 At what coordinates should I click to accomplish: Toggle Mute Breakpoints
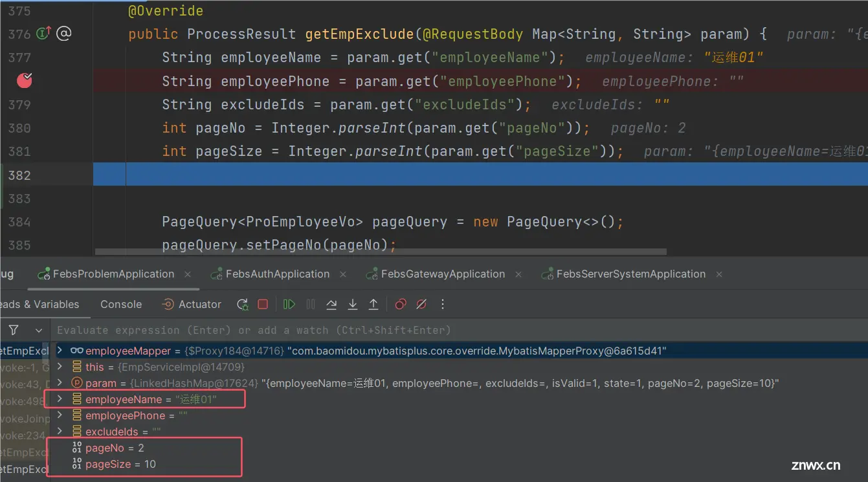click(x=421, y=304)
